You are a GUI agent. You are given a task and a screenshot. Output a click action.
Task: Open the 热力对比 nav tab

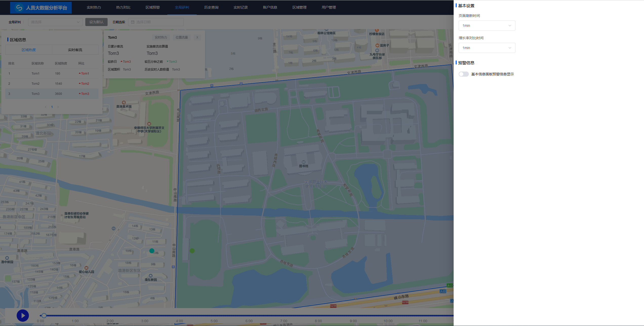tap(123, 7)
